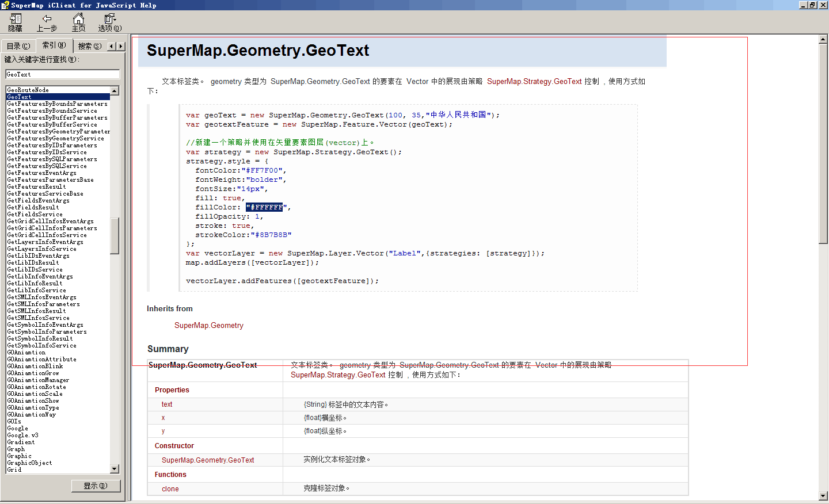Switch to the 索引 (Index) tab
Image resolution: width=829 pixels, height=504 pixels.
(x=54, y=45)
